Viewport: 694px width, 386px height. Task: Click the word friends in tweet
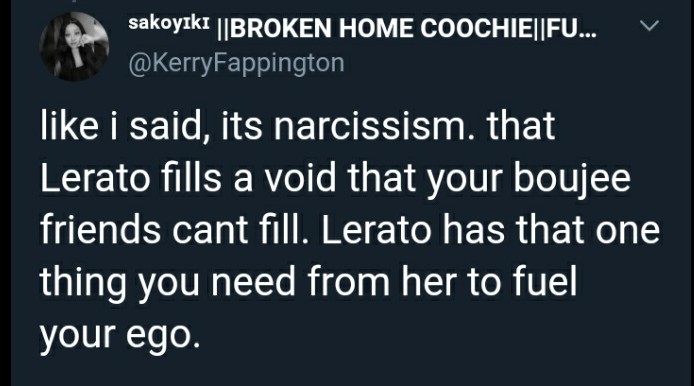pyautogui.click(x=100, y=229)
